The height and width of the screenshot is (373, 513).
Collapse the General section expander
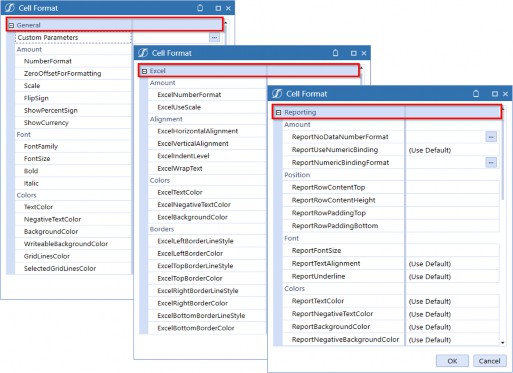pos(11,25)
